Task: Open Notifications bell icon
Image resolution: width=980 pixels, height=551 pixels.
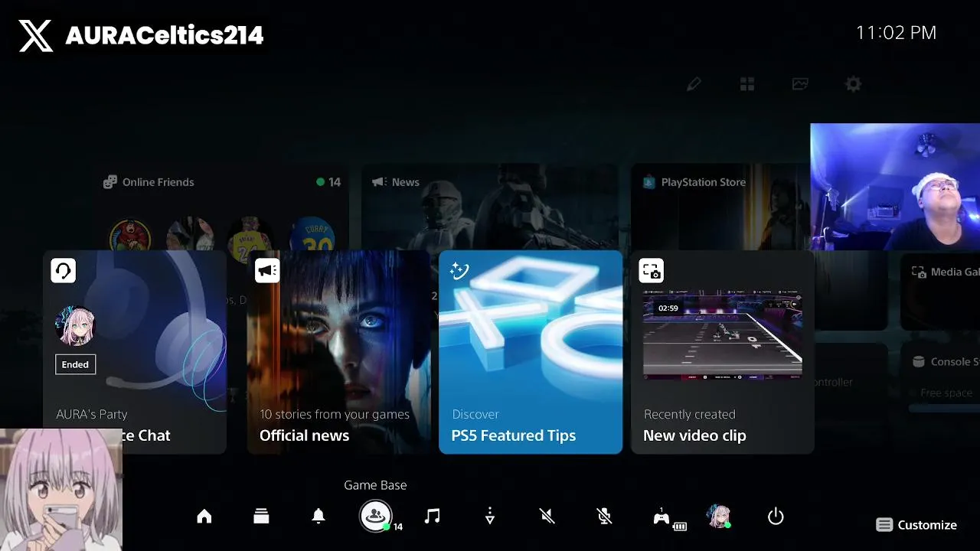Action: pos(318,517)
